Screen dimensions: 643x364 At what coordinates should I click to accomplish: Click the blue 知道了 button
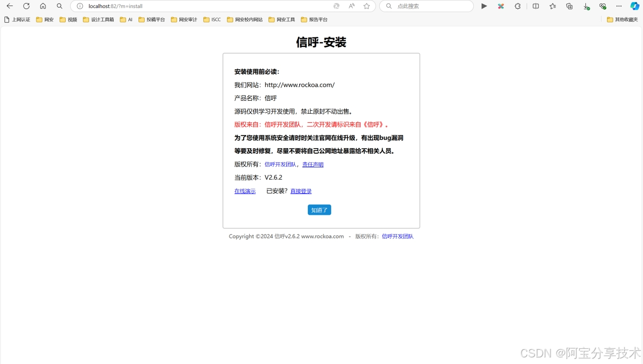(x=319, y=210)
